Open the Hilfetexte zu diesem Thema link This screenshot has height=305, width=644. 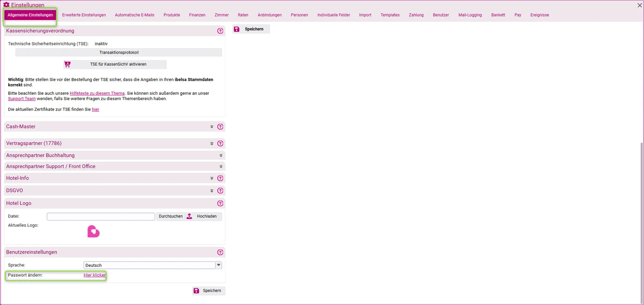tap(97, 94)
